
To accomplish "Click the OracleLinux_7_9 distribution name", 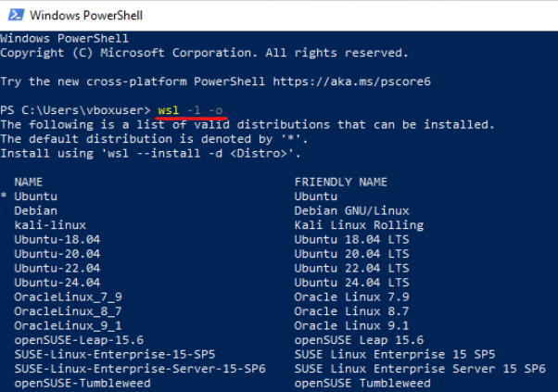I will [x=69, y=297].
